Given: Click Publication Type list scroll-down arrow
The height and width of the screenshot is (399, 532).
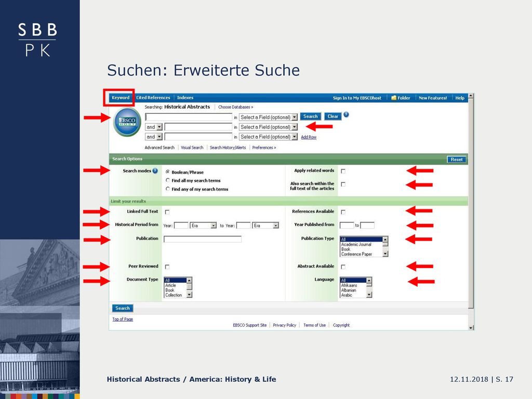Looking at the screenshot, I should [x=385, y=254].
